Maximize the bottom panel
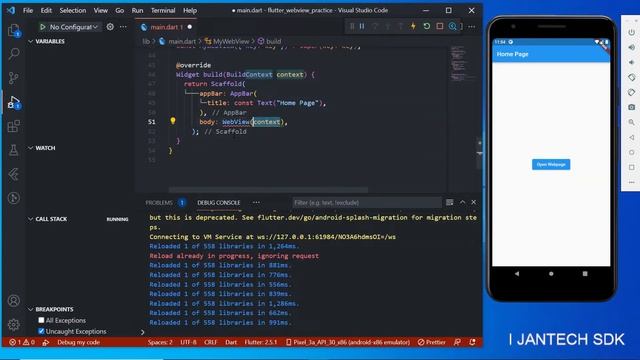Viewport: 640px width, 360px height. 462,202
